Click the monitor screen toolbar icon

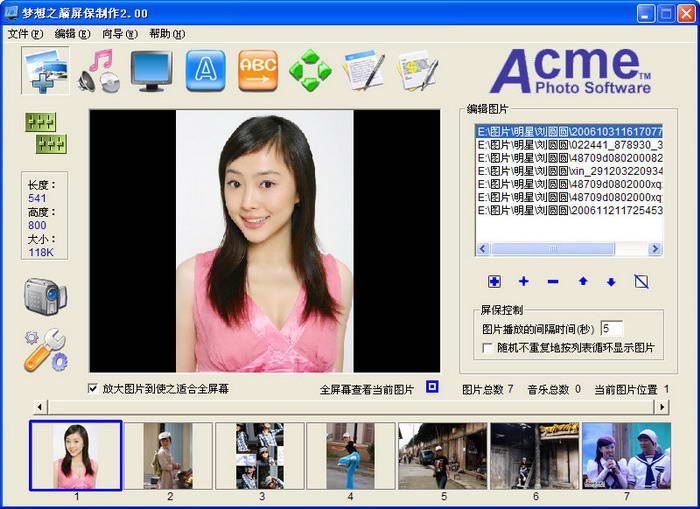tap(152, 71)
